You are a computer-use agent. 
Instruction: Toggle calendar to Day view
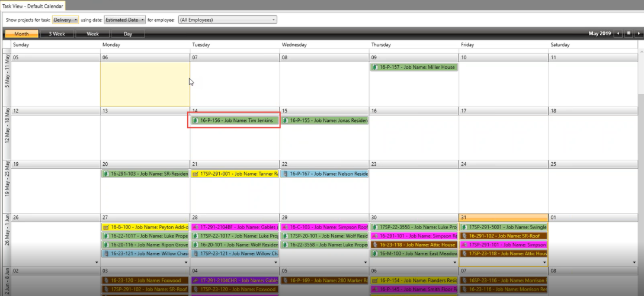tap(128, 34)
